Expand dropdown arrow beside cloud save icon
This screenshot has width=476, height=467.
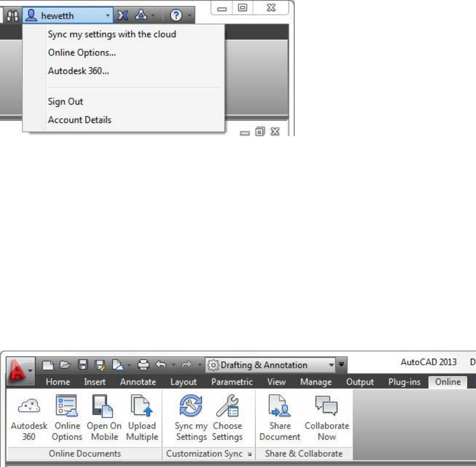130,365
